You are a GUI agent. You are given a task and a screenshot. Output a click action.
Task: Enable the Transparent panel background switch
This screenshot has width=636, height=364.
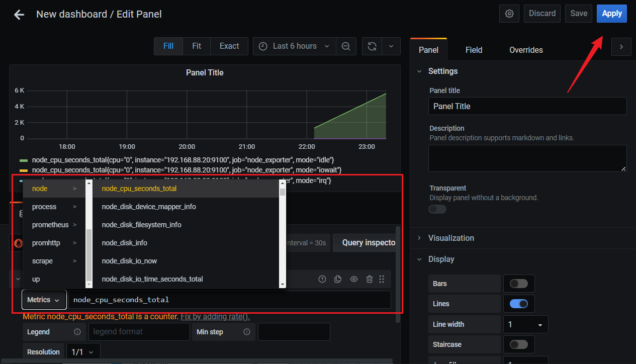tap(437, 209)
